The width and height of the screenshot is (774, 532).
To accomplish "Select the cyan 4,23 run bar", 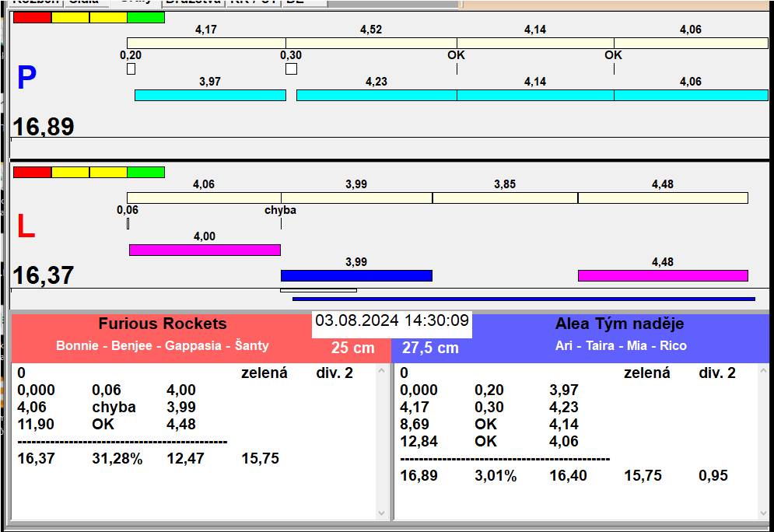I will [376, 95].
